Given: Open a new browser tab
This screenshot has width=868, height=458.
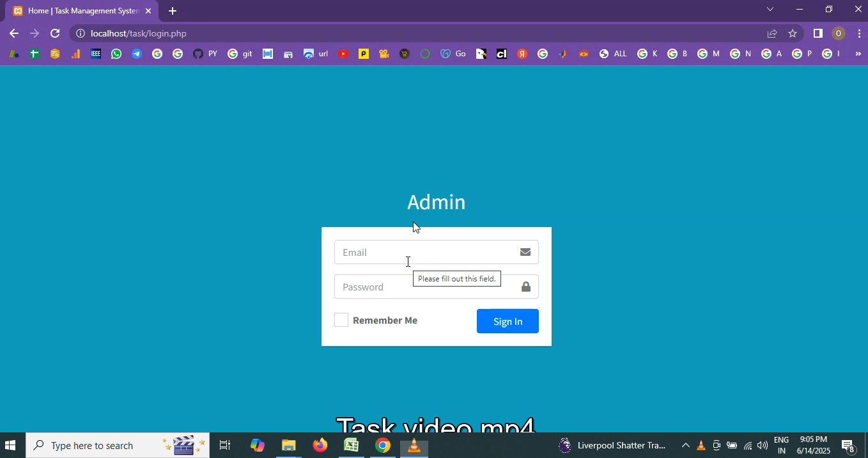Looking at the screenshot, I should pyautogui.click(x=173, y=11).
